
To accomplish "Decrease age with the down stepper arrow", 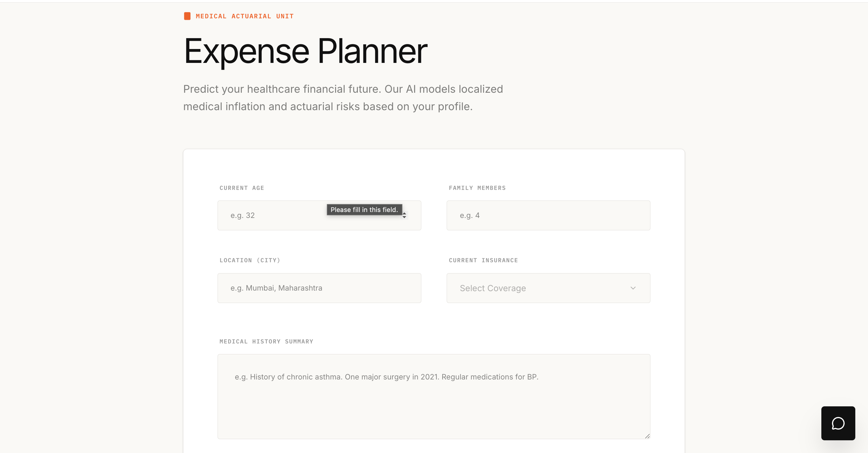I will click(x=404, y=217).
